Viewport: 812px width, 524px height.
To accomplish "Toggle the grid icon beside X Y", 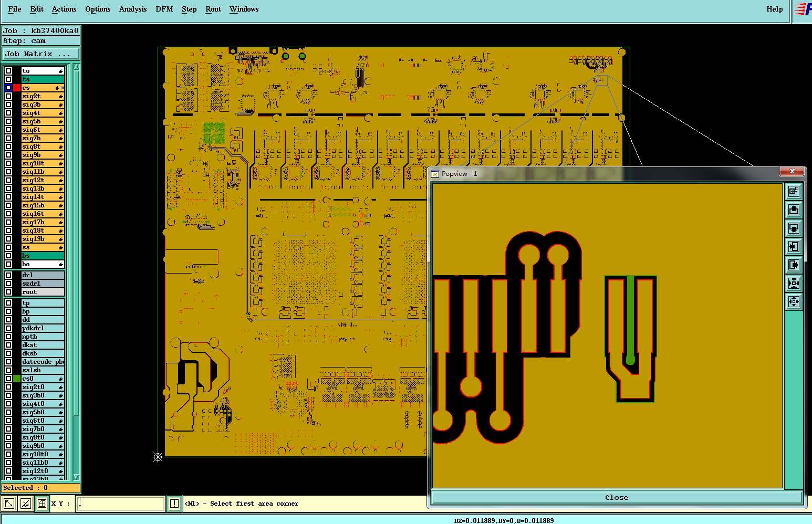I will point(41,504).
